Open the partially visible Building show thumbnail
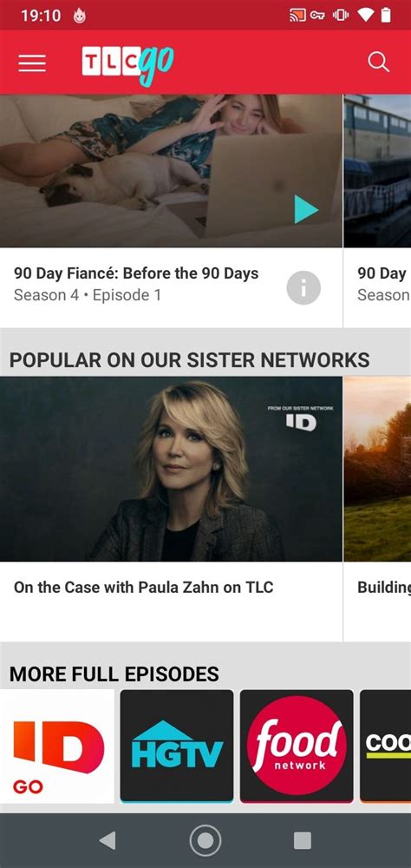This screenshot has height=868, width=411. coord(378,469)
